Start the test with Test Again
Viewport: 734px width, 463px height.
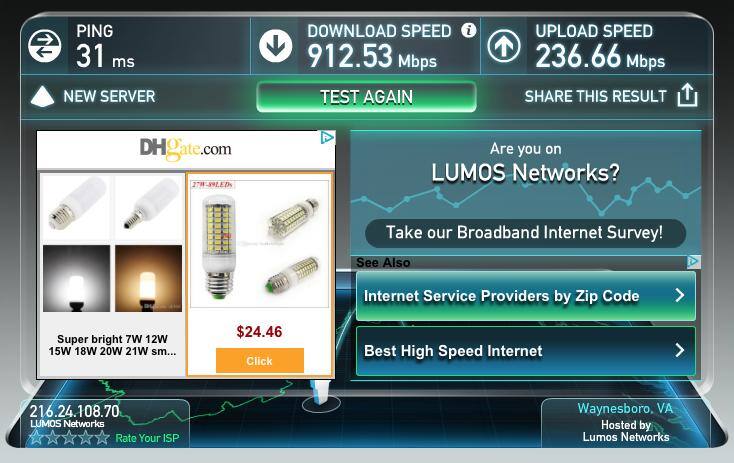[x=367, y=97]
